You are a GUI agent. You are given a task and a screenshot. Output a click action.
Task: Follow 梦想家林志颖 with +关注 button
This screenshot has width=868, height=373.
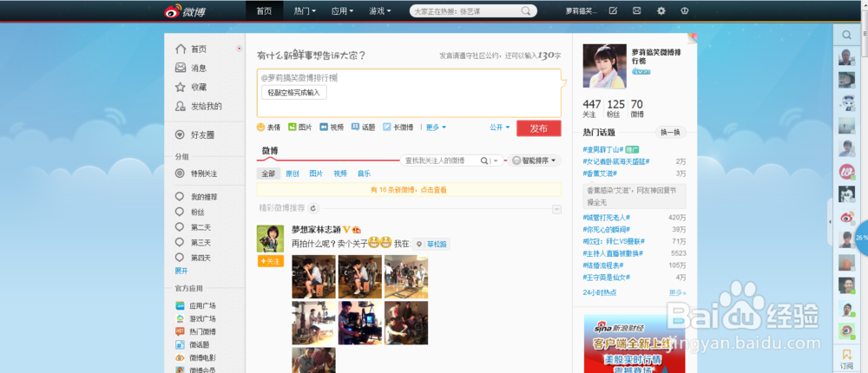pos(270,261)
